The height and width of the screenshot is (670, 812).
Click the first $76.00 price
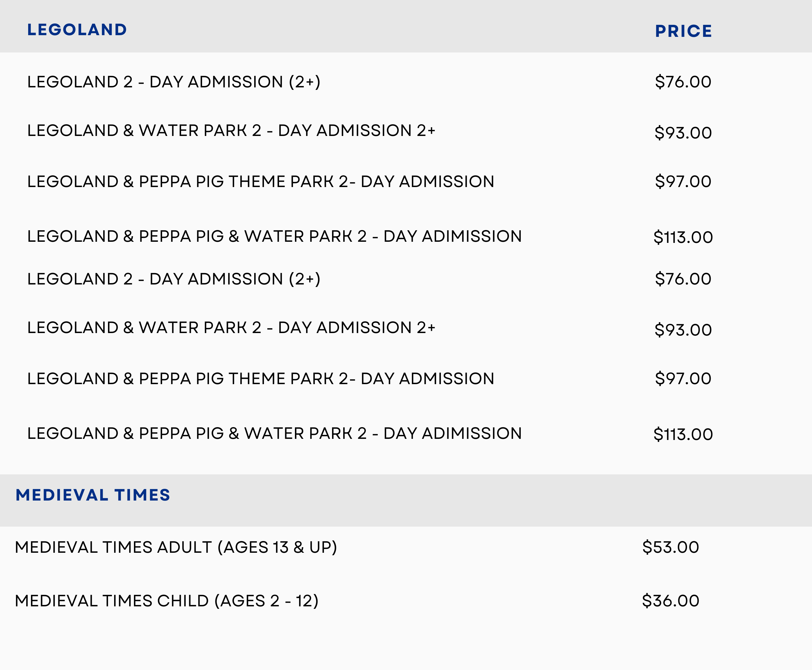(683, 82)
